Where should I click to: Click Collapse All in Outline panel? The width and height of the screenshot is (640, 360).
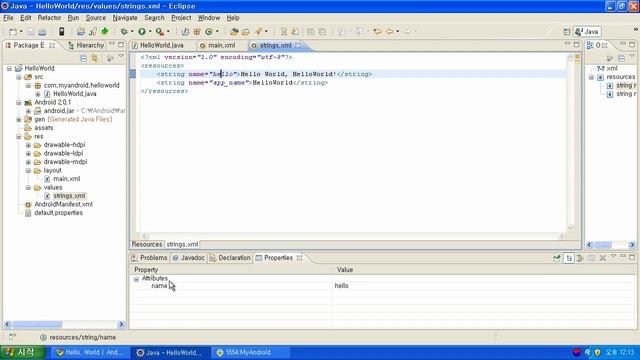(x=621, y=58)
